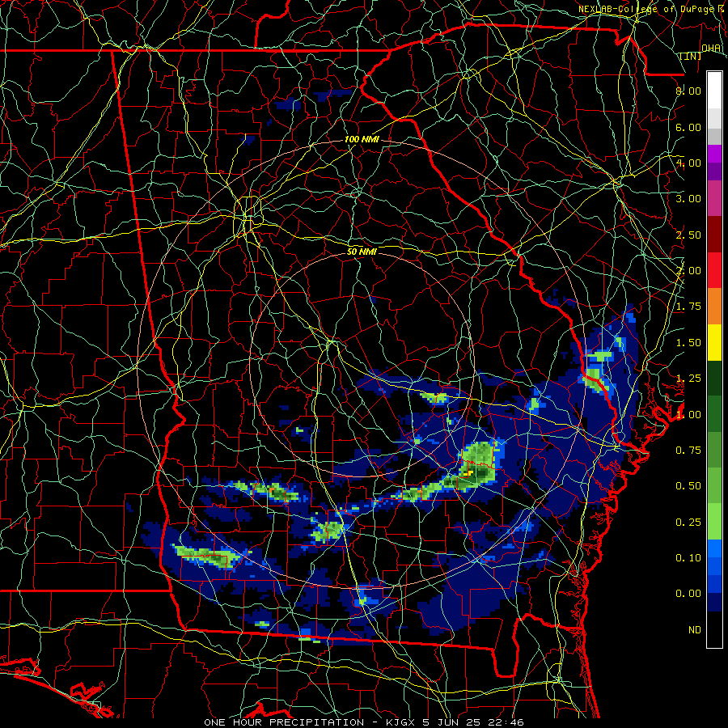Pick the dark purple legend swatch
728x728 pixels.
tap(714, 171)
